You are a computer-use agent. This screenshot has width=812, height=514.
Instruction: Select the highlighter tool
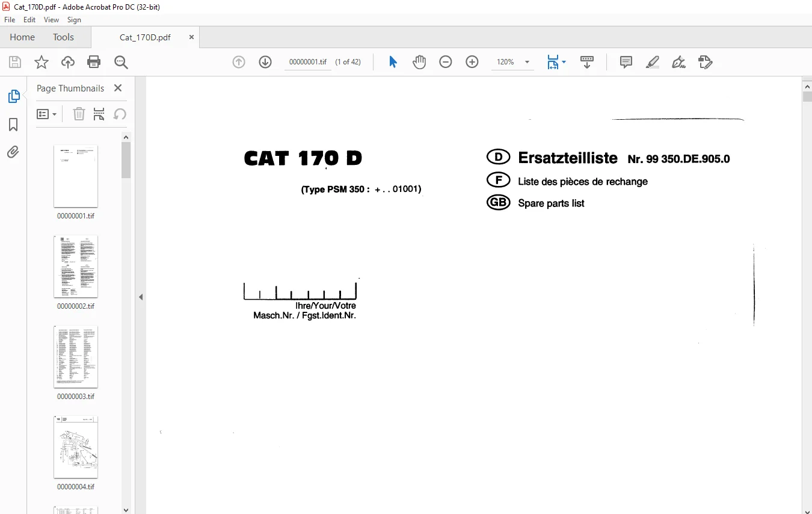[653, 62]
